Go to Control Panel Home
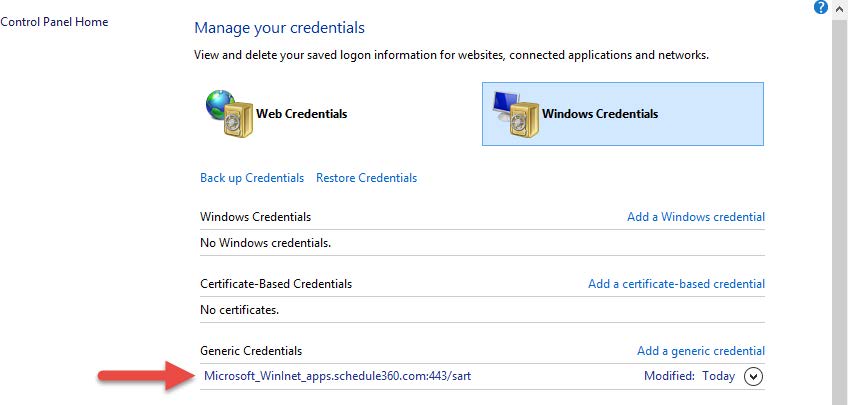The width and height of the screenshot is (848, 405). pyautogui.click(x=54, y=22)
